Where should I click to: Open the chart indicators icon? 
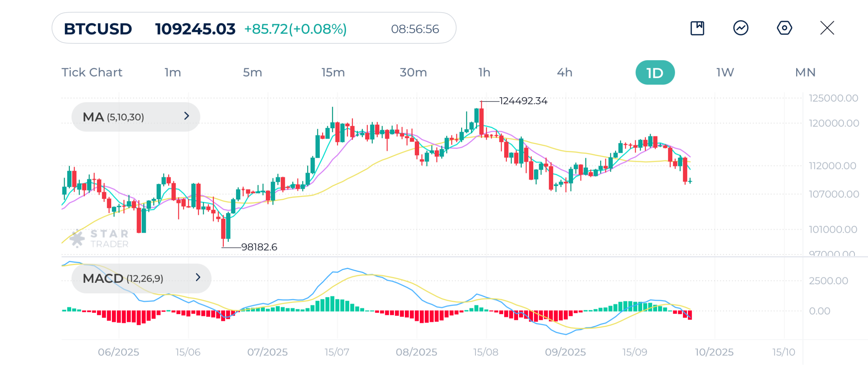tap(741, 28)
